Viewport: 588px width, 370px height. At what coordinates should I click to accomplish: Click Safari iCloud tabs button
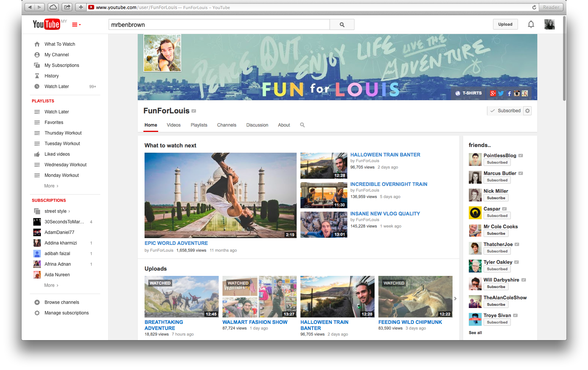(53, 7)
